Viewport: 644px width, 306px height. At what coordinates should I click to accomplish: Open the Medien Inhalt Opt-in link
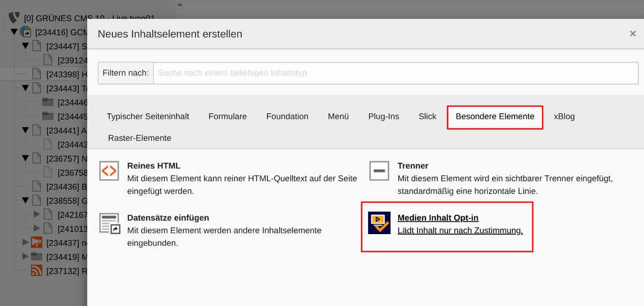point(437,218)
